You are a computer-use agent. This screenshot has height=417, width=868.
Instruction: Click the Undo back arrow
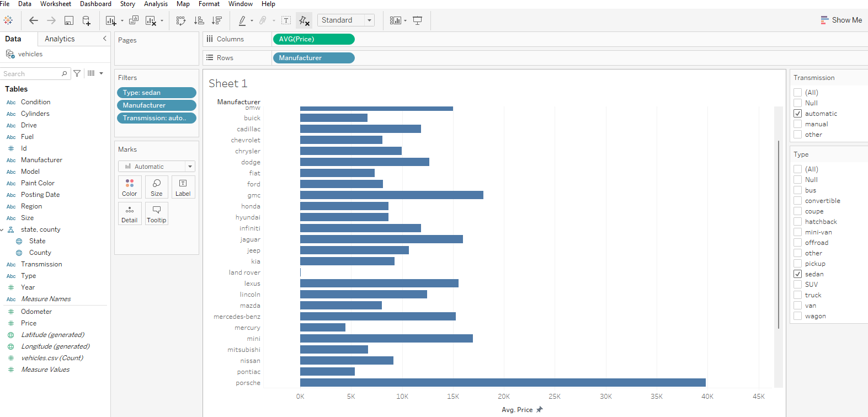34,20
